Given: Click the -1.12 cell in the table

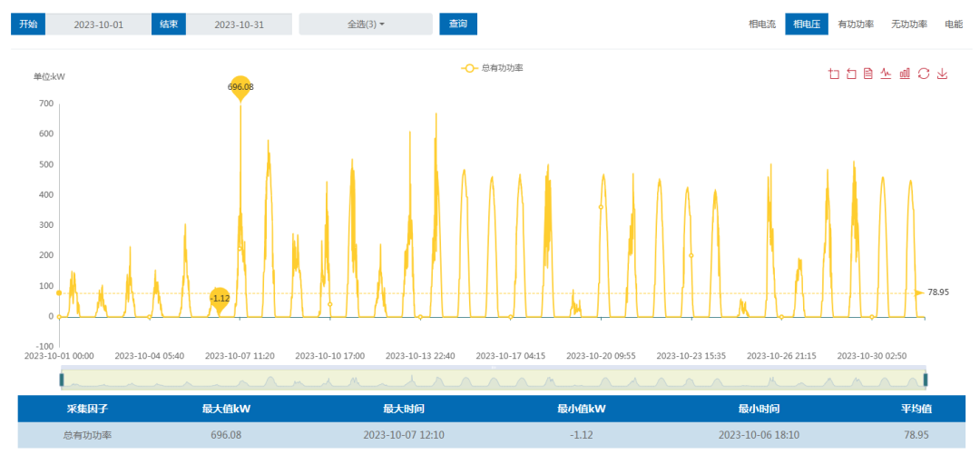Looking at the screenshot, I should coord(582,435).
